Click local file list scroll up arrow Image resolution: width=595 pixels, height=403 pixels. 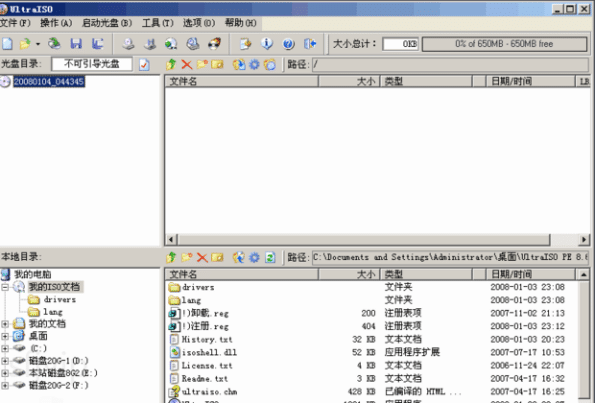tap(584, 274)
